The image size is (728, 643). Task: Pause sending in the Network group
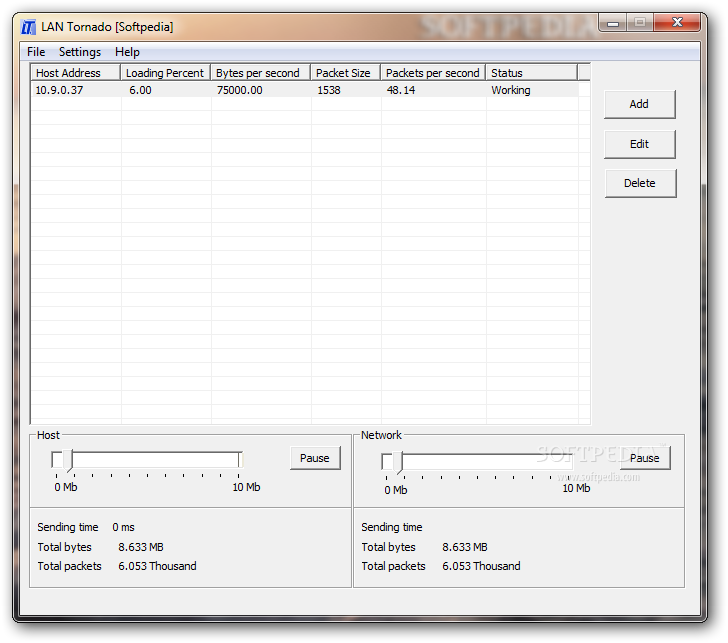pyautogui.click(x=645, y=458)
